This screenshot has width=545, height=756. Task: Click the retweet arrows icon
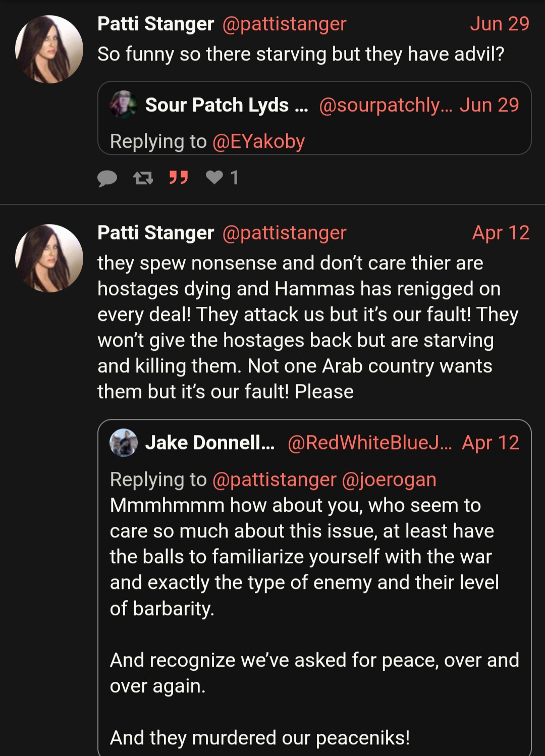click(x=143, y=178)
